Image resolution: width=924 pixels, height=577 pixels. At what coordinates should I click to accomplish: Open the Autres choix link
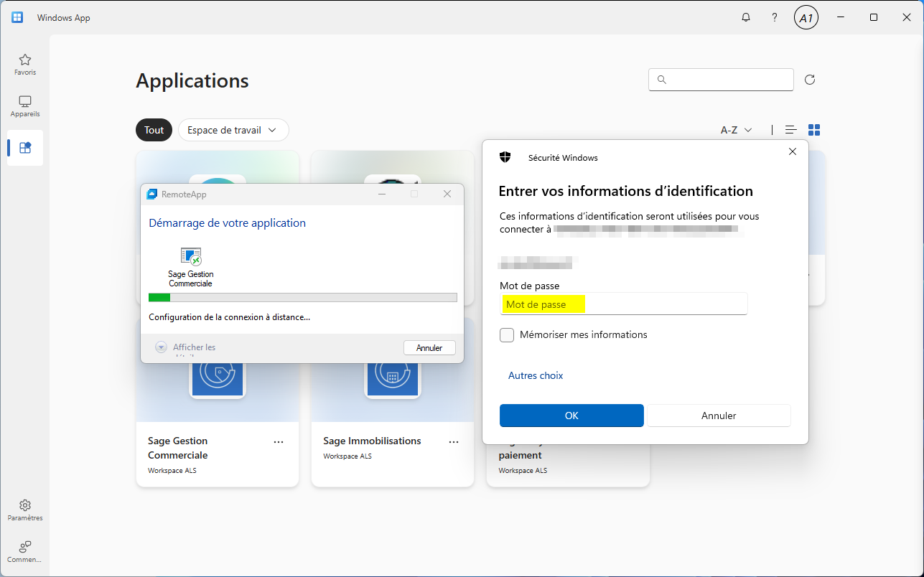(x=536, y=375)
